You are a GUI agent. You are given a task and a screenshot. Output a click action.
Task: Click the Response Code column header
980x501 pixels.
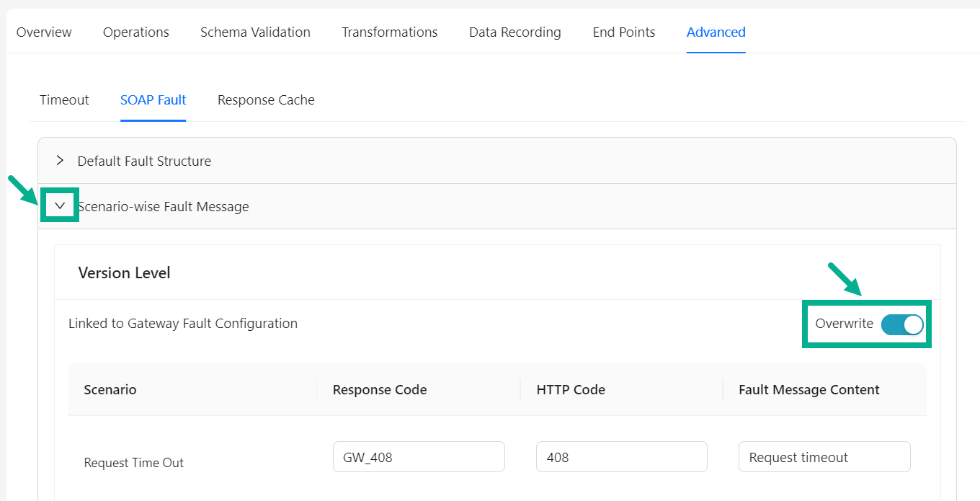point(380,390)
